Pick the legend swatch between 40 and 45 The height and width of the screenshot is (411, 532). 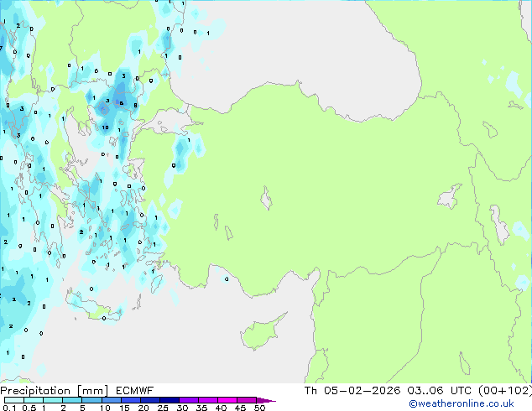(227, 400)
